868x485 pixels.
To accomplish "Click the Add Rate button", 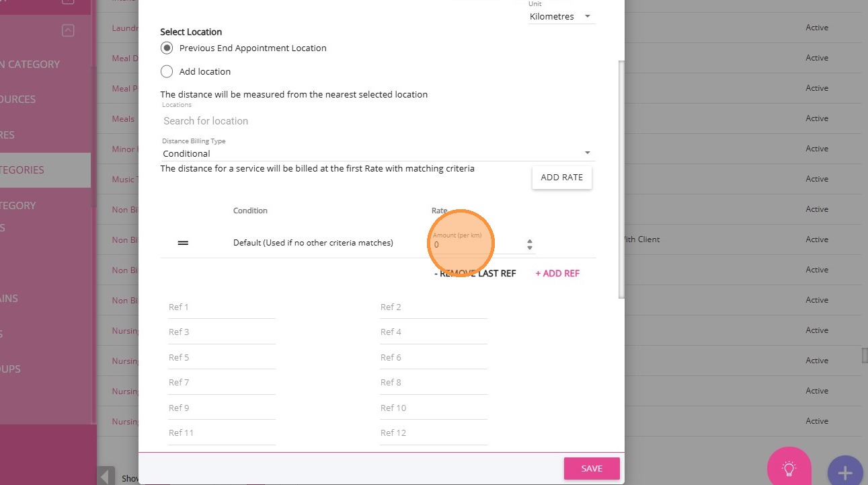I will [x=561, y=178].
